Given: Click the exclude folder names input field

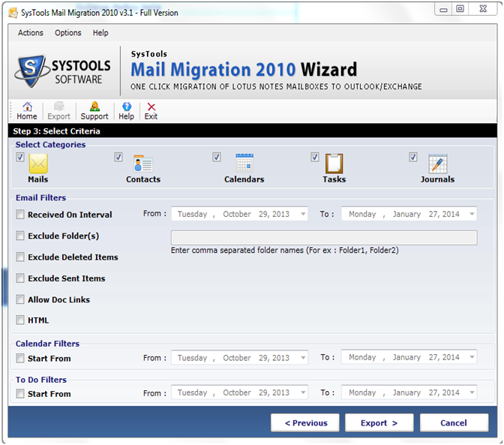Looking at the screenshot, I should pos(324,238).
